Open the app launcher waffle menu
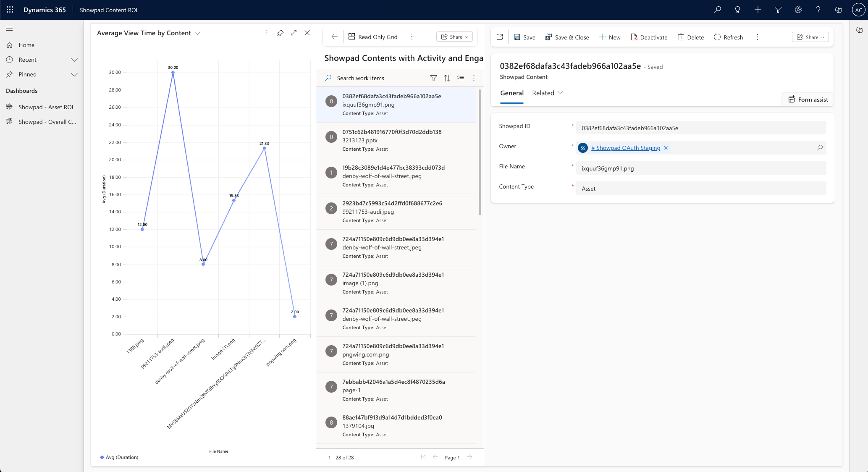 coord(10,10)
